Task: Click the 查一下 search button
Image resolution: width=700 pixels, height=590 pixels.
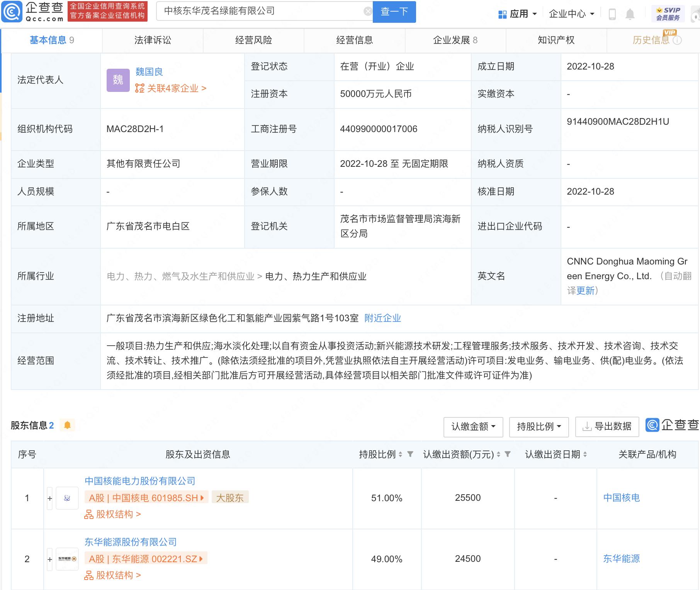Action: [x=394, y=12]
